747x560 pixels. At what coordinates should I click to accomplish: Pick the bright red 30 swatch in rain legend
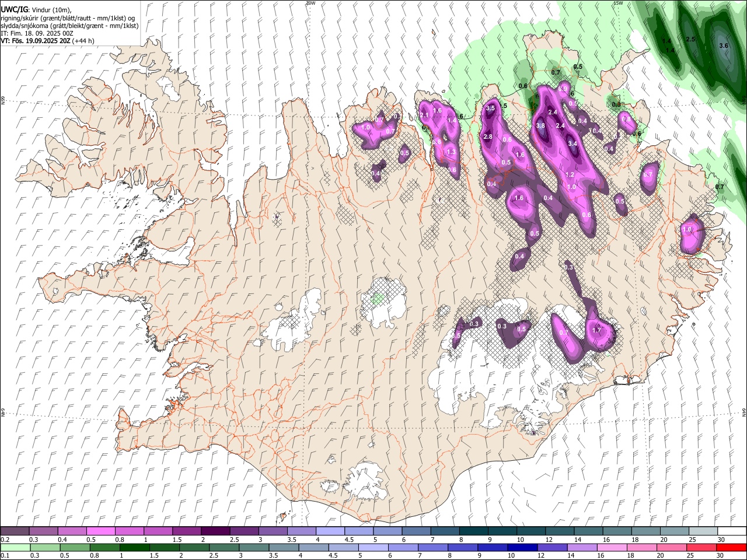point(731,548)
